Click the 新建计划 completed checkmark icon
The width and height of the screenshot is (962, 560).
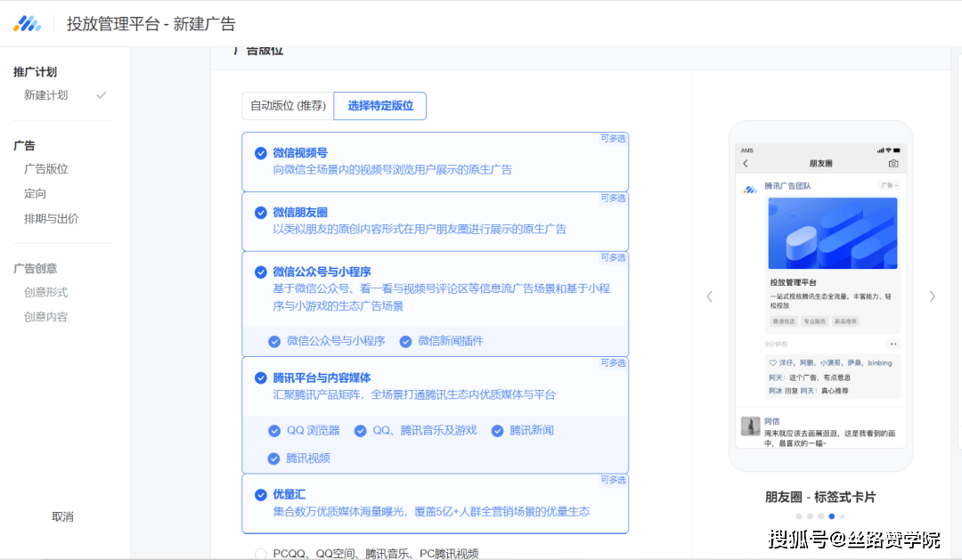tap(102, 95)
